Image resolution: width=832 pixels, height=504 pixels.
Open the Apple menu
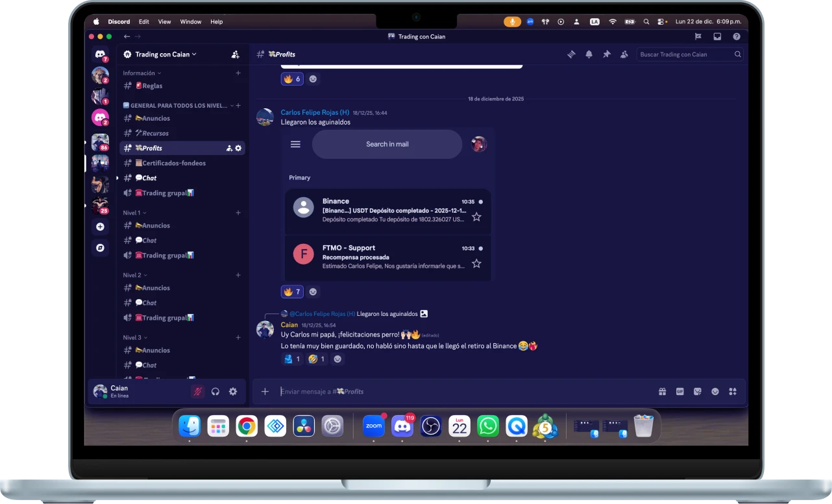pos(96,21)
